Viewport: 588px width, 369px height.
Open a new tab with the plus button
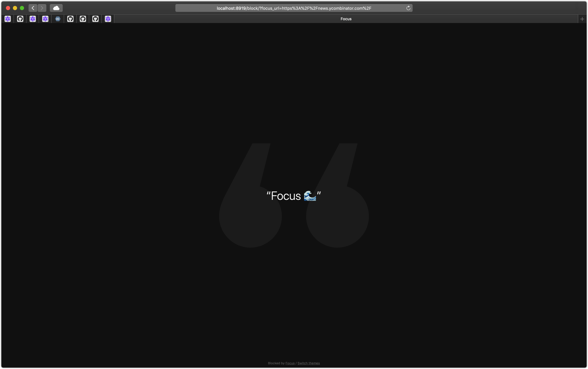tap(582, 19)
